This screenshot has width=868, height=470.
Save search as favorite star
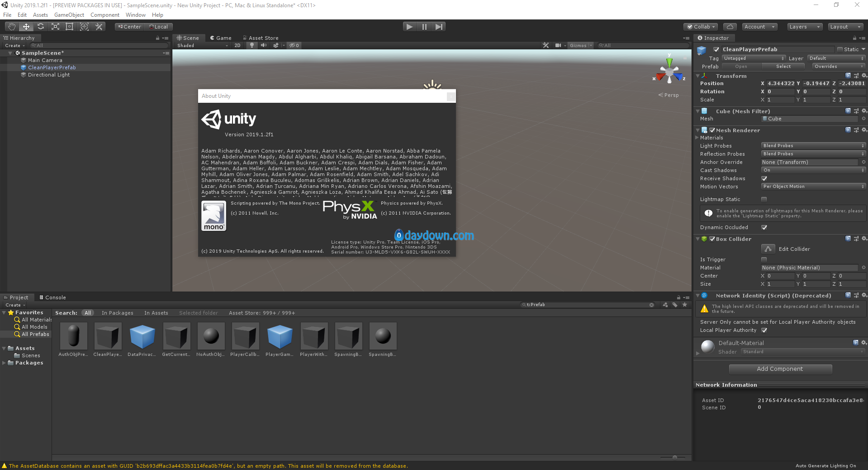[x=685, y=305]
